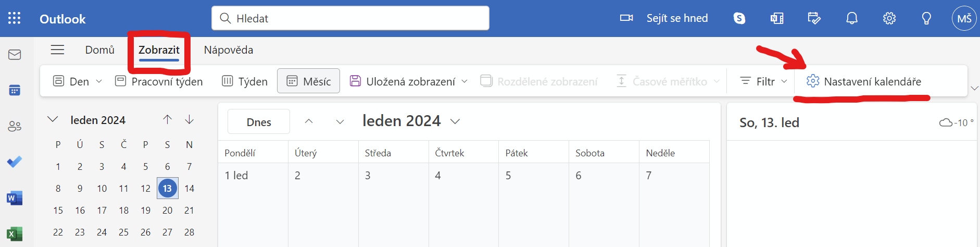Expand the leden 2024 month picker chevron

(x=455, y=121)
